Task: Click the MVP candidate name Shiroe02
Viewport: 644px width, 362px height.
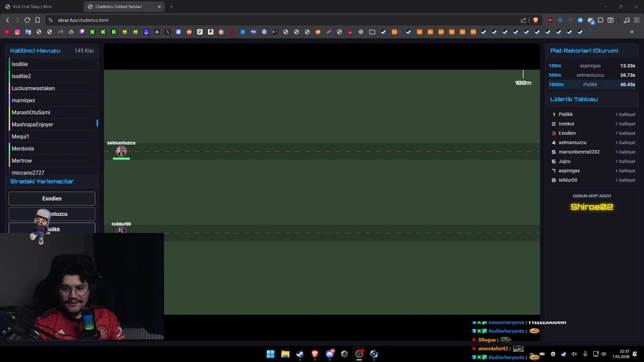Action: [x=592, y=207]
